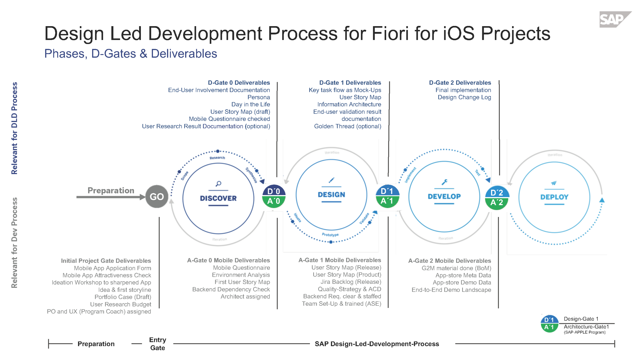Click Team Set-Up & trained (ASE)
Image resolution: width=644 pixels, height=362 pixels.
coord(342,304)
